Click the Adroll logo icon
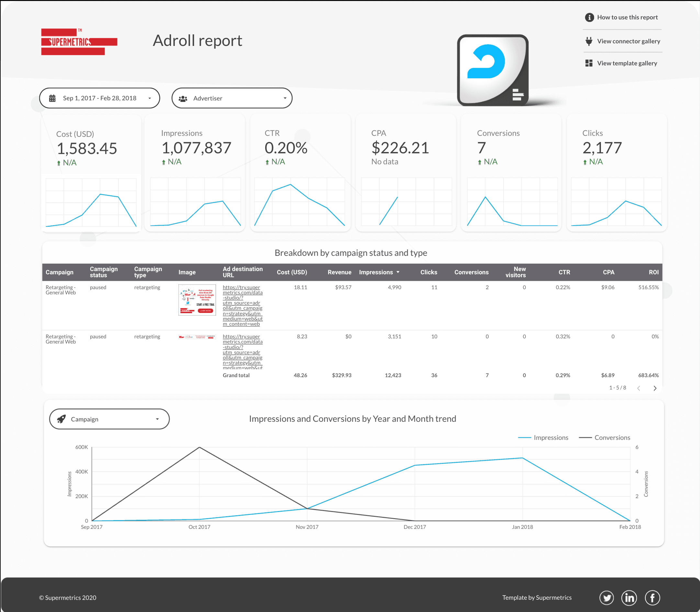Image resolution: width=700 pixels, height=612 pixels. point(492,70)
